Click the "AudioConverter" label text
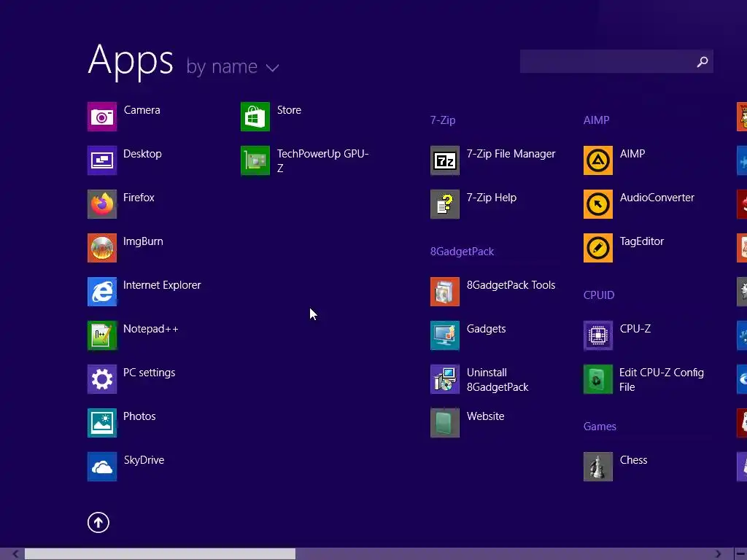The width and height of the screenshot is (747, 560). pos(657,198)
